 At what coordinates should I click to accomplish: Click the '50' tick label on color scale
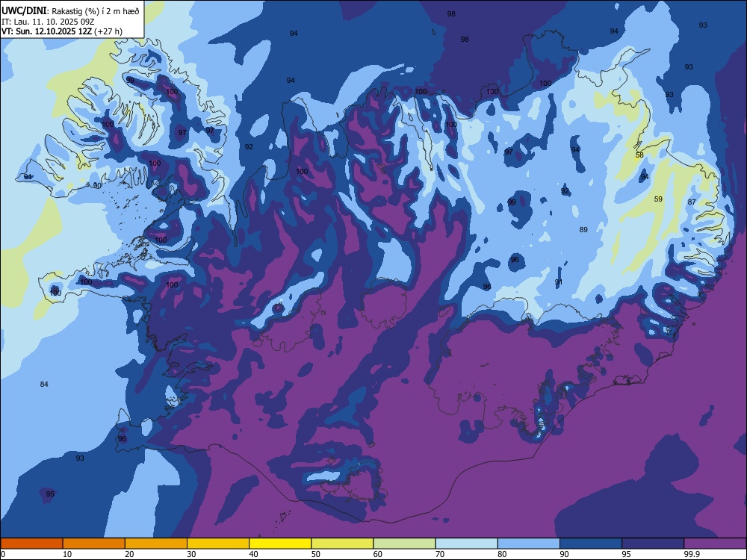coord(316,554)
